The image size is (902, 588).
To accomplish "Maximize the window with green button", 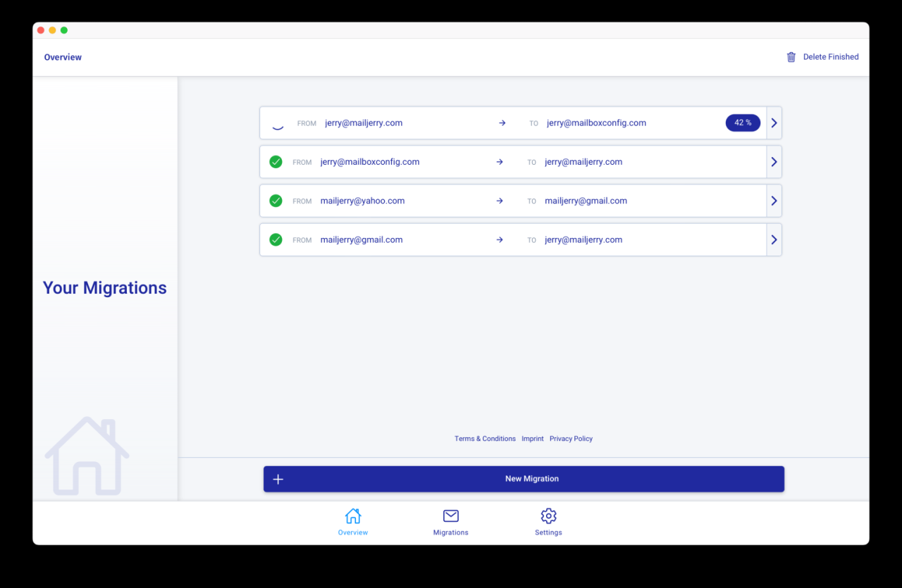I will [x=64, y=30].
